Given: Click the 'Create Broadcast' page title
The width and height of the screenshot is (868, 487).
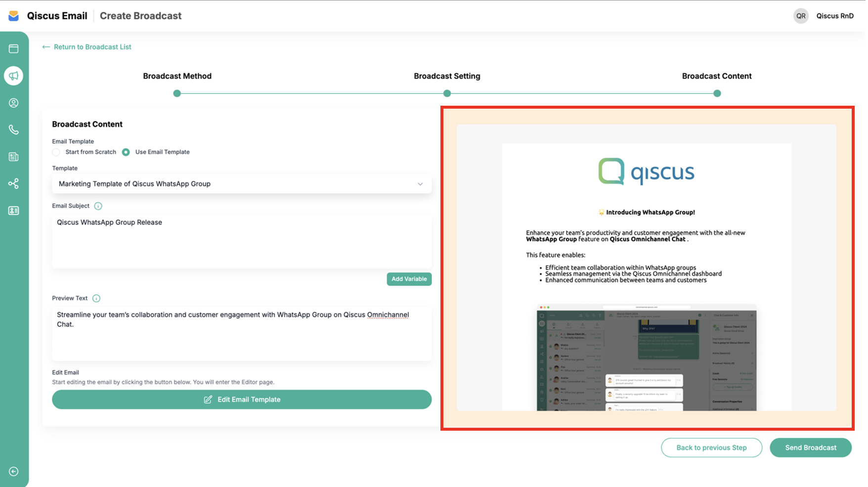Looking at the screenshot, I should pyautogui.click(x=141, y=16).
